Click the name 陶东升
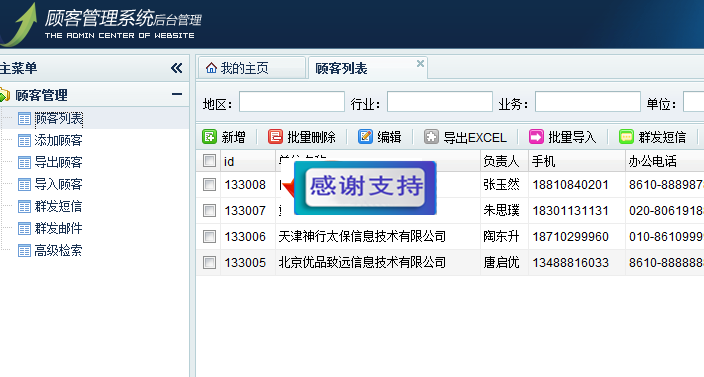The image size is (704, 377). click(501, 237)
